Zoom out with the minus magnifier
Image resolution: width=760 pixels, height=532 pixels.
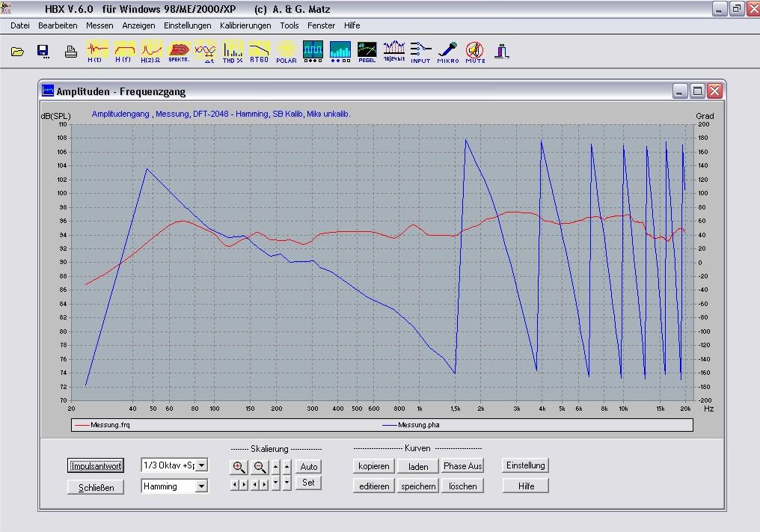pos(260,467)
